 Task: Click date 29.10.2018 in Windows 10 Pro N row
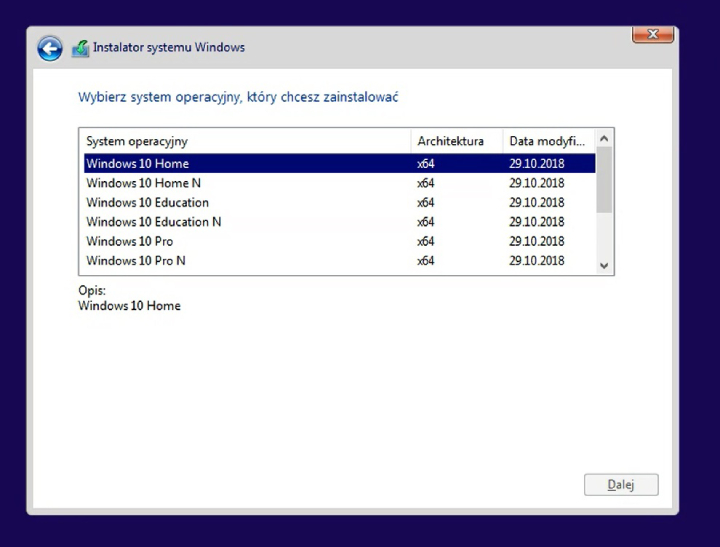click(536, 260)
